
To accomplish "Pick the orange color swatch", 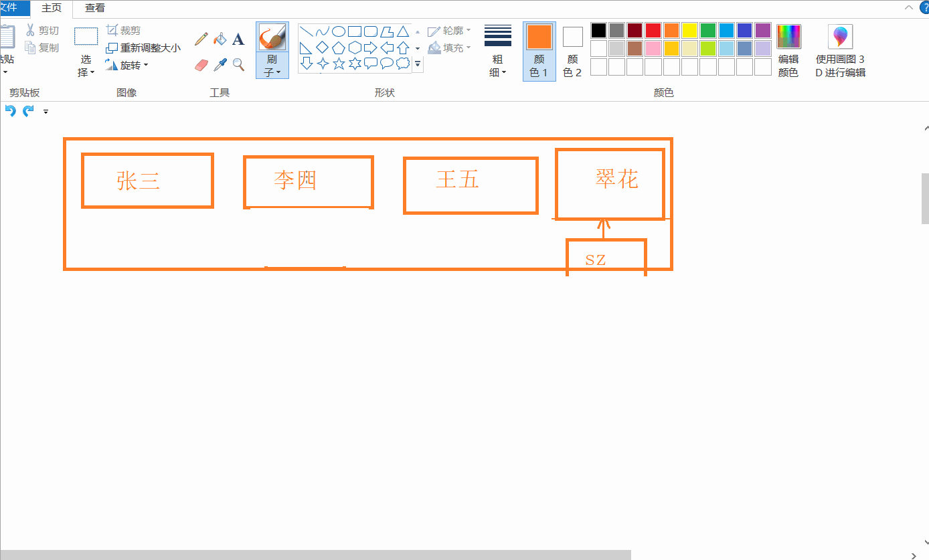I will pyautogui.click(x=673, y=30).
